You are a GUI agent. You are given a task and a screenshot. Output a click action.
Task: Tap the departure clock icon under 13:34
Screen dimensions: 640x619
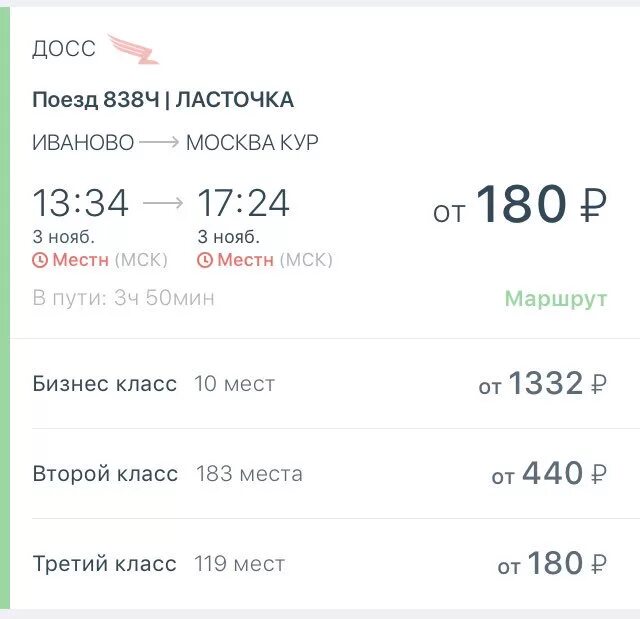coord(40,260)
